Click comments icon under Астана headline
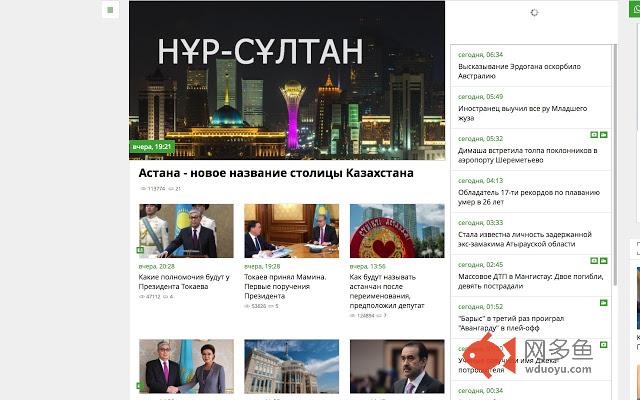This screenshot has height=400, width=640. (171, 189)
